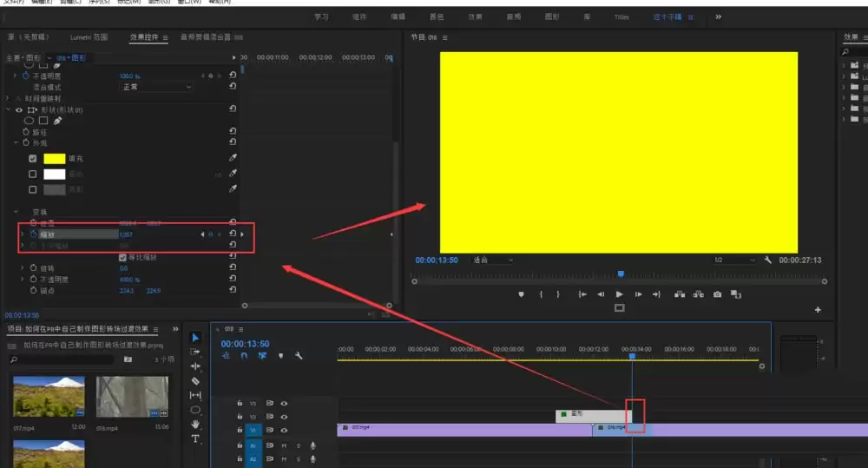This screenshot has width=868, height=468.
Task: Reset the 缩放 scale parameter
Action: click(233, 234)
